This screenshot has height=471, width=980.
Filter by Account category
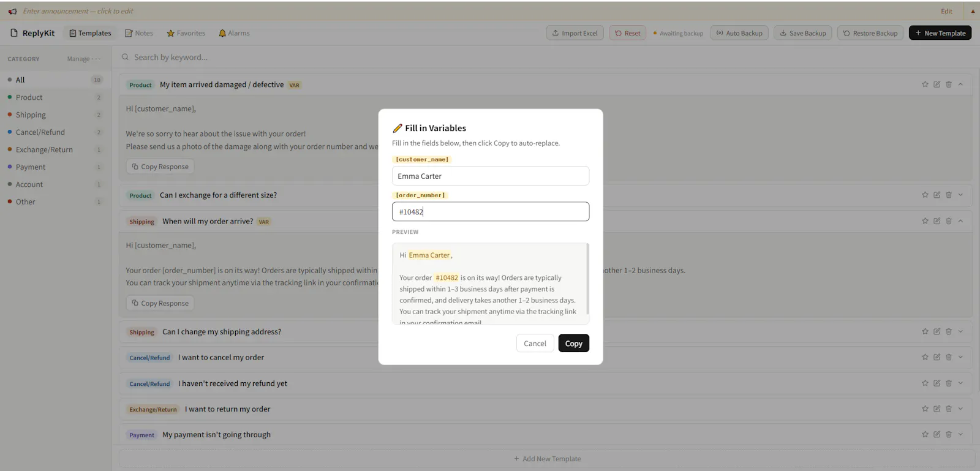point(55,184)
